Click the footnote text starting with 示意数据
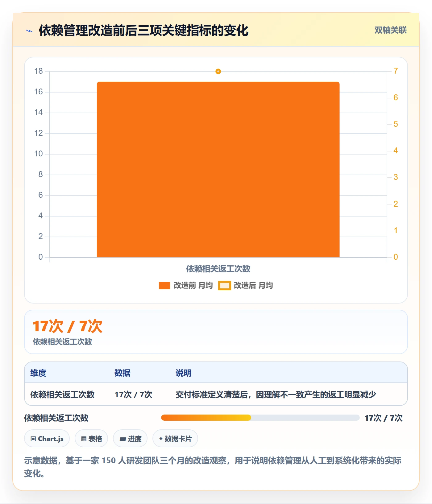432x504 pixels. coord(213,467)
